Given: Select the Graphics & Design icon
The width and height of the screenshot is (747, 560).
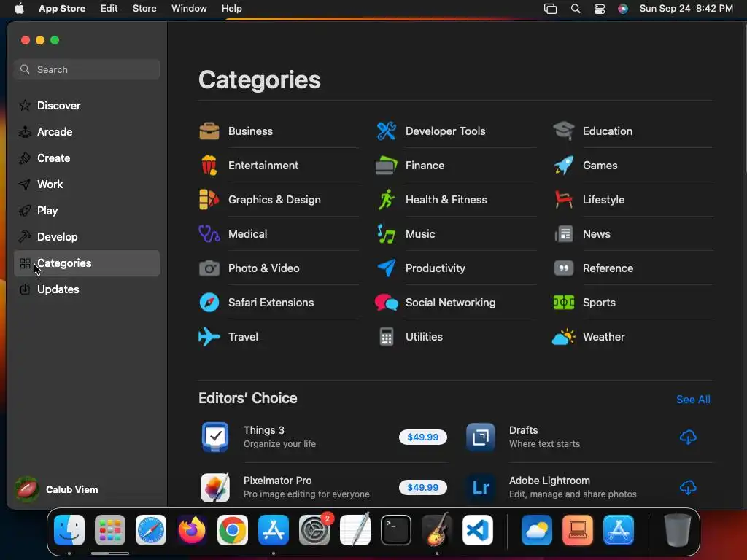Looking at the screenshot, I should tap(209, 200).
